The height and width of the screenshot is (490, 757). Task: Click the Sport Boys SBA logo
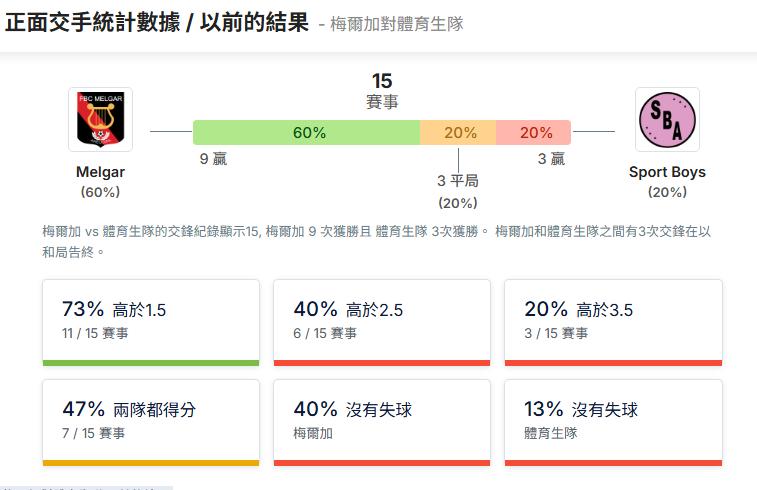point(667,119)
